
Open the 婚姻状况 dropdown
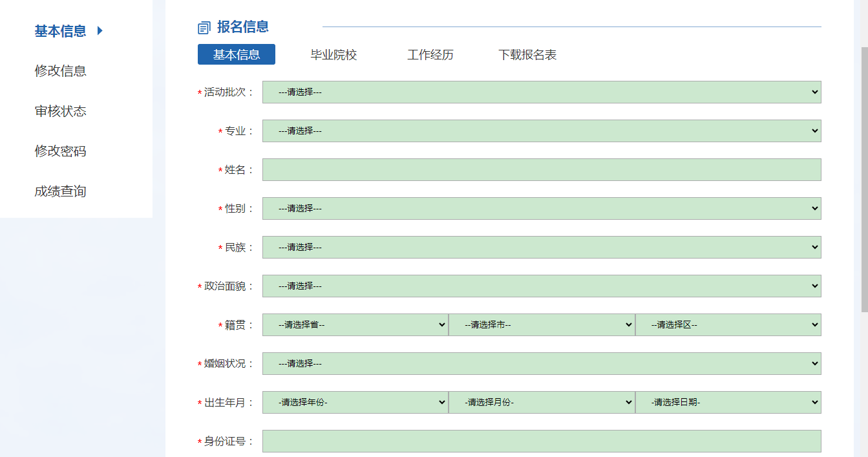tap(542, 363)
